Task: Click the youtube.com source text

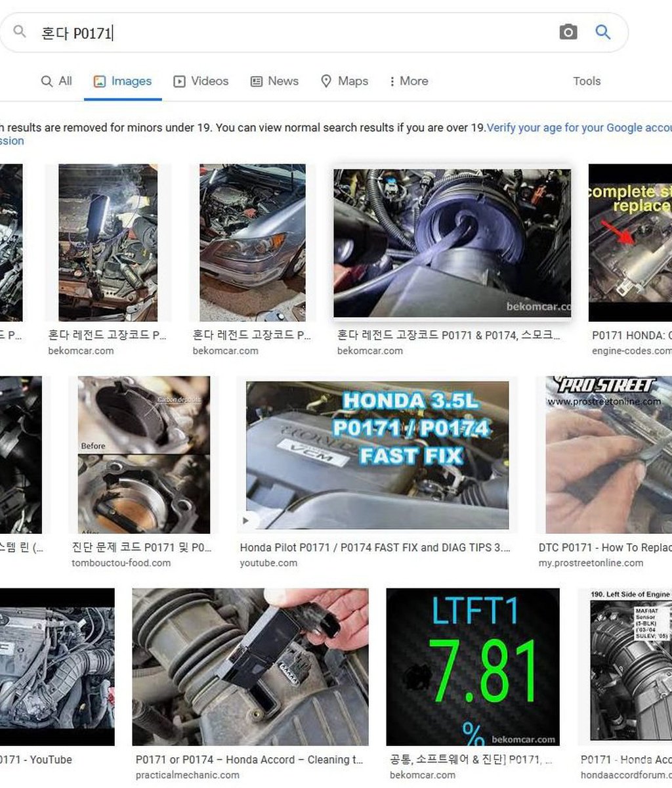Action: click(268, 563)
